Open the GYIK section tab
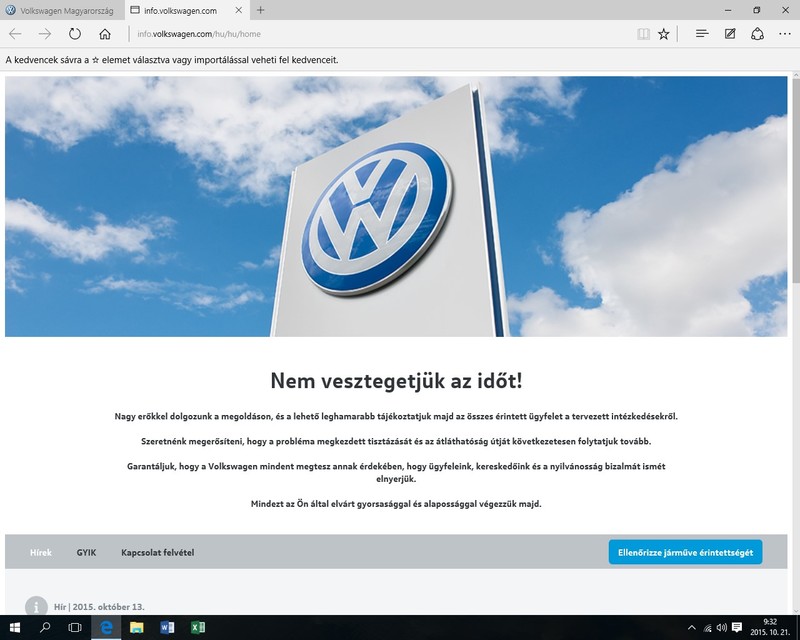The width and height of the screenshot is (800, 640). [x=86, y=552]
